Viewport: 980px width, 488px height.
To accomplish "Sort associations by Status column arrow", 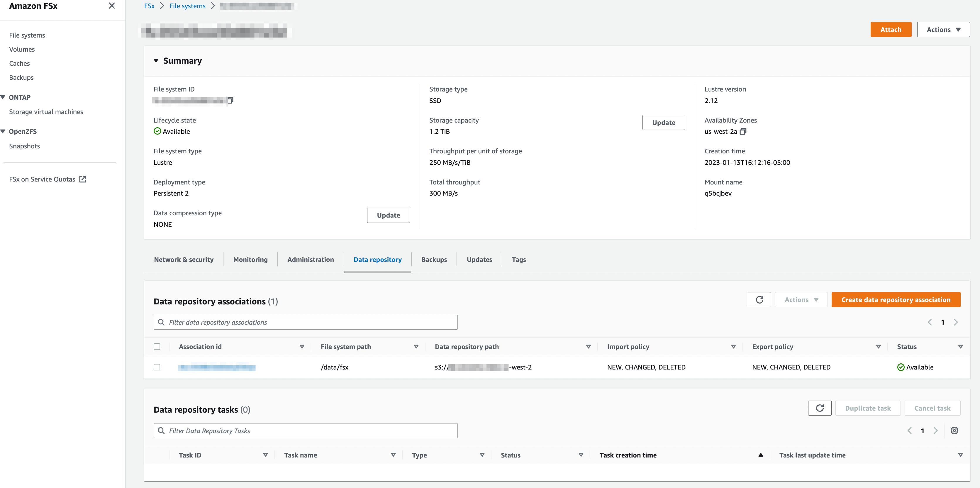I will (960, 347).
